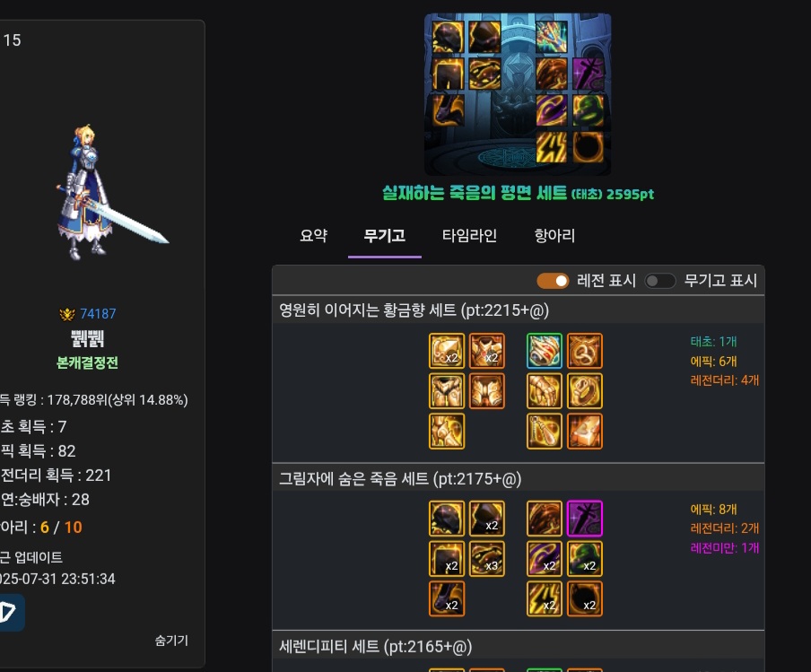811x672 pixels.
Task: Click the orange crystal stone icon in 황금향 set
Action: 584,431
